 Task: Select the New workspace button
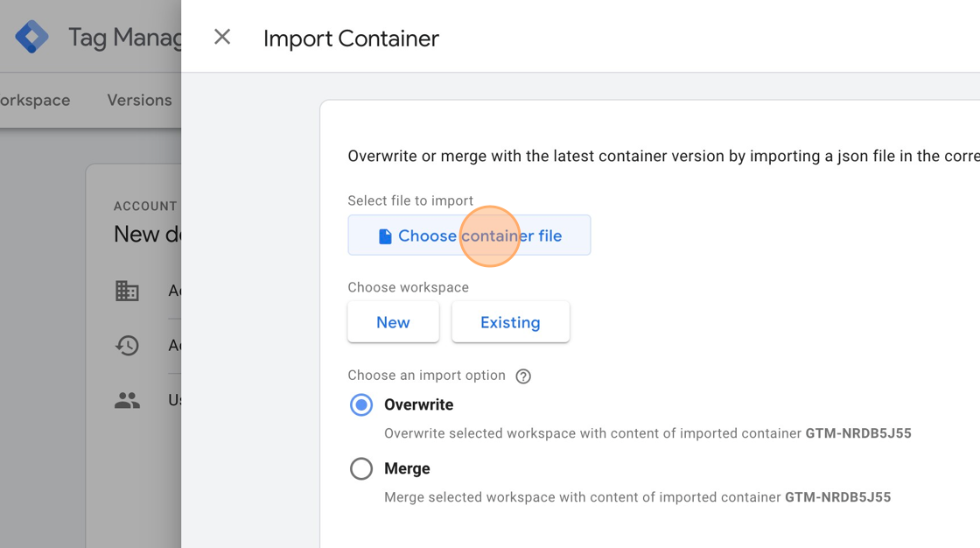click(393, 322)
